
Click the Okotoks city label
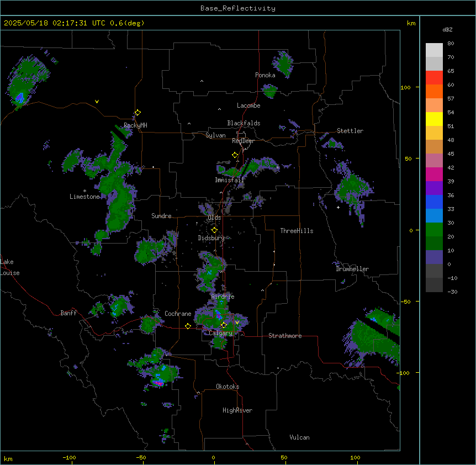(228, 387)
